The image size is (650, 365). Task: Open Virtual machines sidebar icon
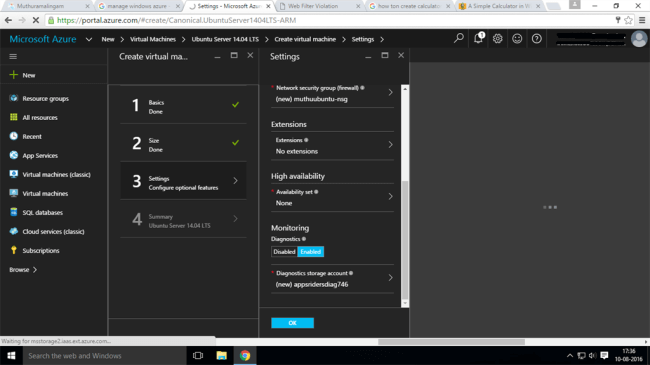(14, 193)
